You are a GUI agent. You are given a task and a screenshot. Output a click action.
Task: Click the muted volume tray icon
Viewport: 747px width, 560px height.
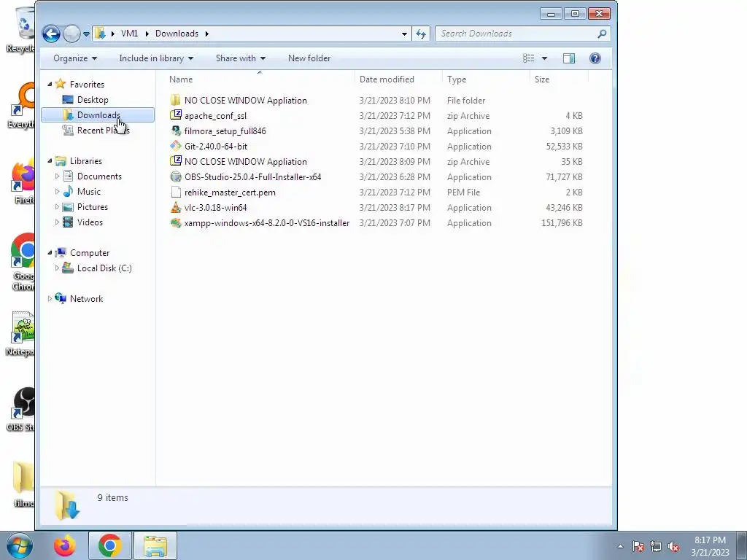pyautogui.click(x=673, y=546)
